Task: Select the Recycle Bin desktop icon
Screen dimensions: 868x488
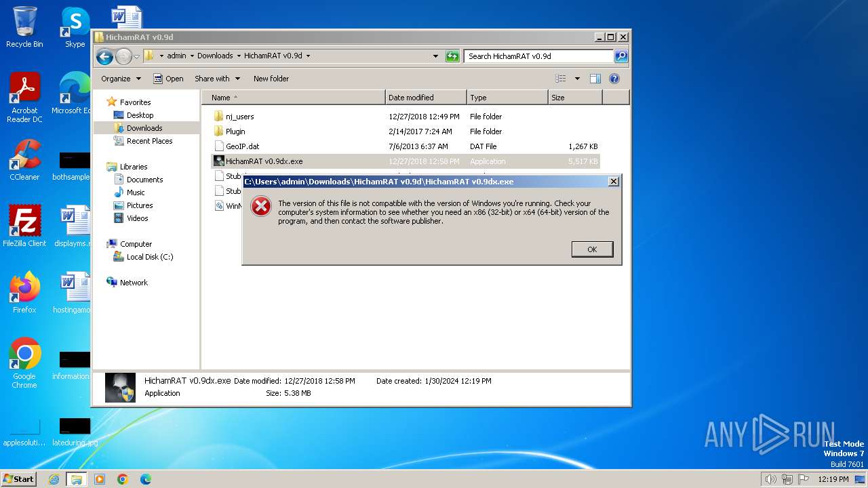Action: [24, 27]
